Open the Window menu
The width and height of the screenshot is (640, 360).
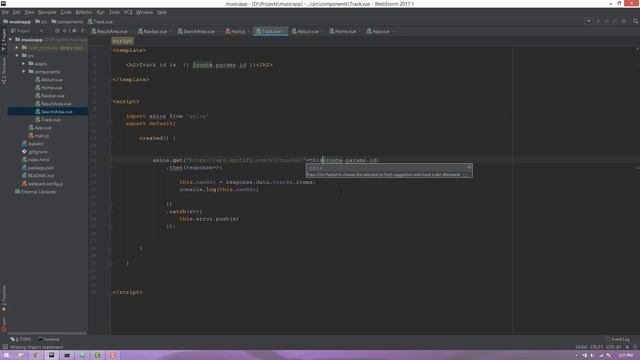click(144, 12)
